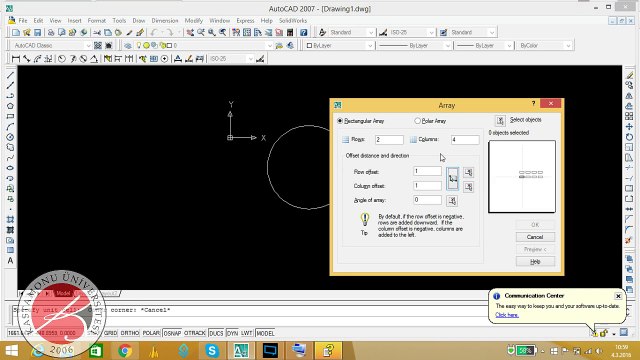
Task: Click the Array tool in Modify toolbar
Action: pyautogui.click(x=629, y=116)
